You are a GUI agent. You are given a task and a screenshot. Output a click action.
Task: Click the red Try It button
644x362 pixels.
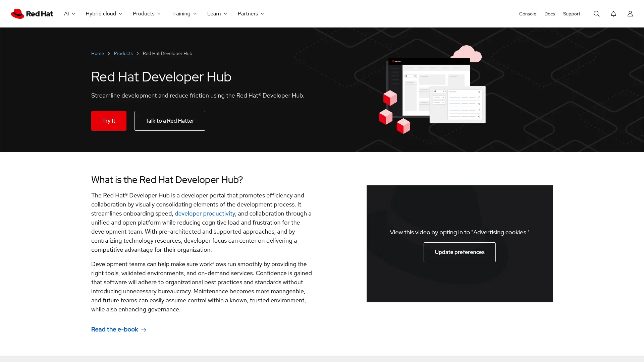click(109, 121)
